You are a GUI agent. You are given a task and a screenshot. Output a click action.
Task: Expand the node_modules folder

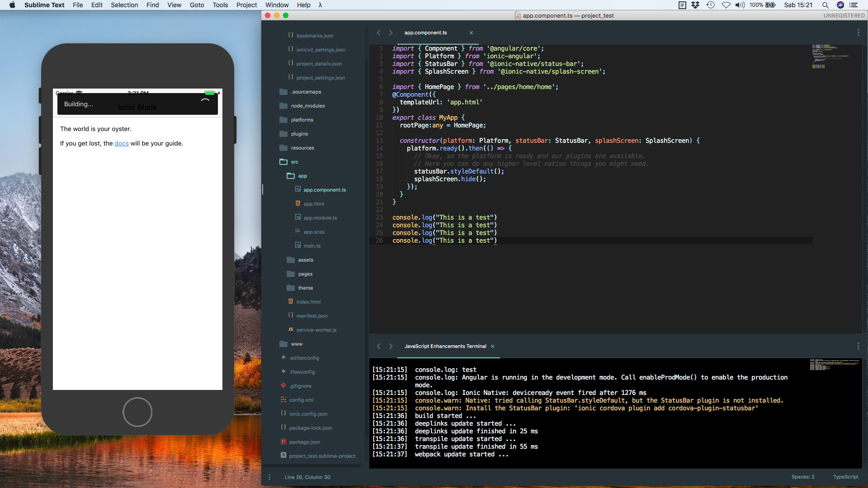click(307, 106)
